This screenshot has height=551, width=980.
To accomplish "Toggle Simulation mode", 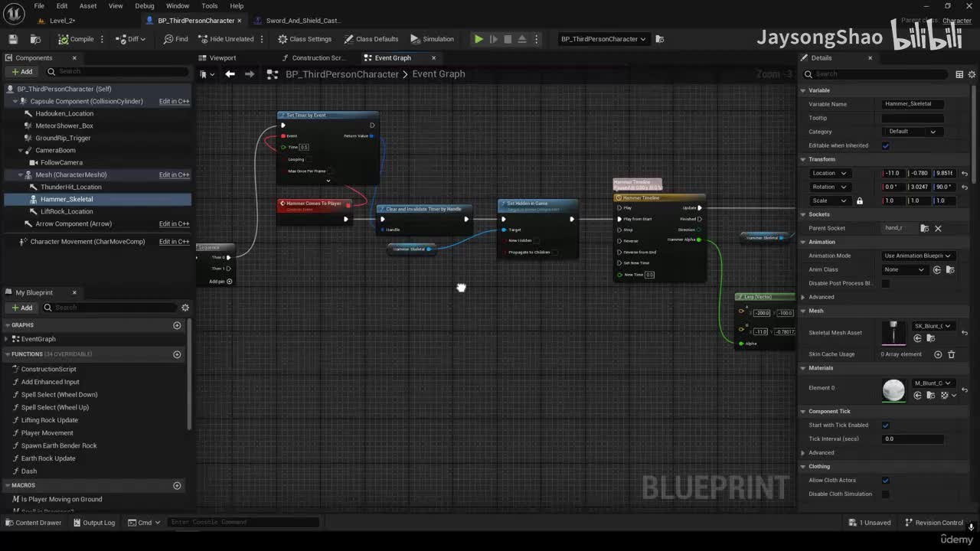I will (x=432, y=39).
